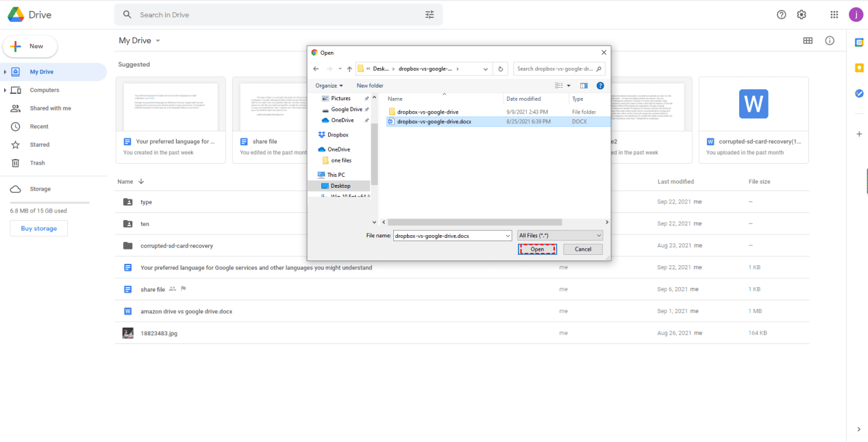Screen dimensions: 868x442
Task: Go back in Open dialog
Action: [316, 69]
